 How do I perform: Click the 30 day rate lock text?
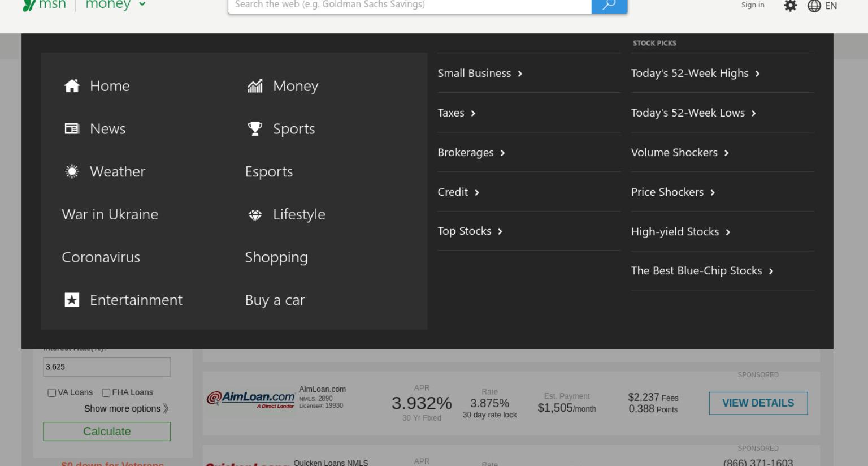point(489,415)
